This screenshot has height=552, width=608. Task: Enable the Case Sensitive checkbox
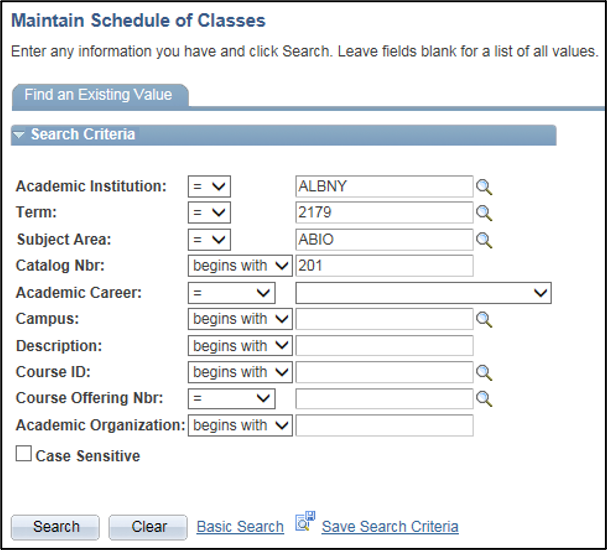tap(24, 455)
